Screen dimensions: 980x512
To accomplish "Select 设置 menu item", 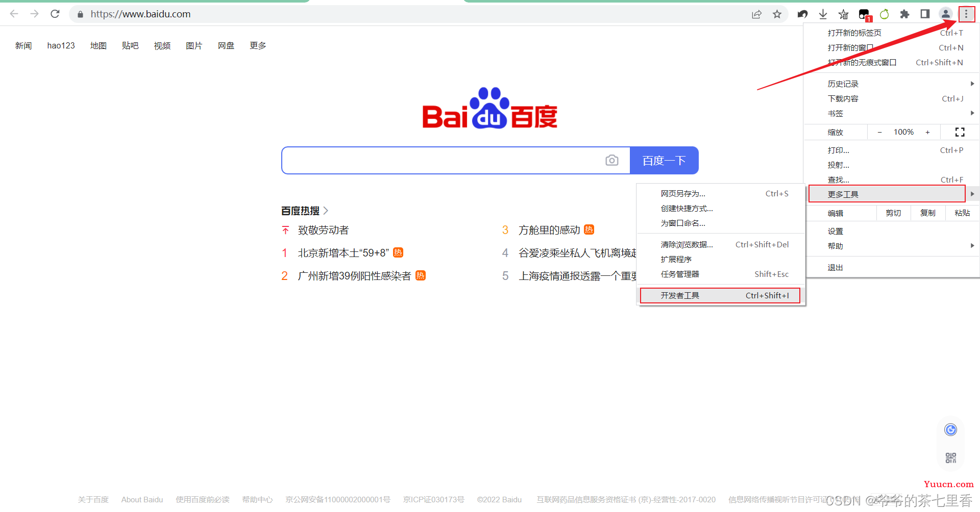I will [x=892, y=231].
